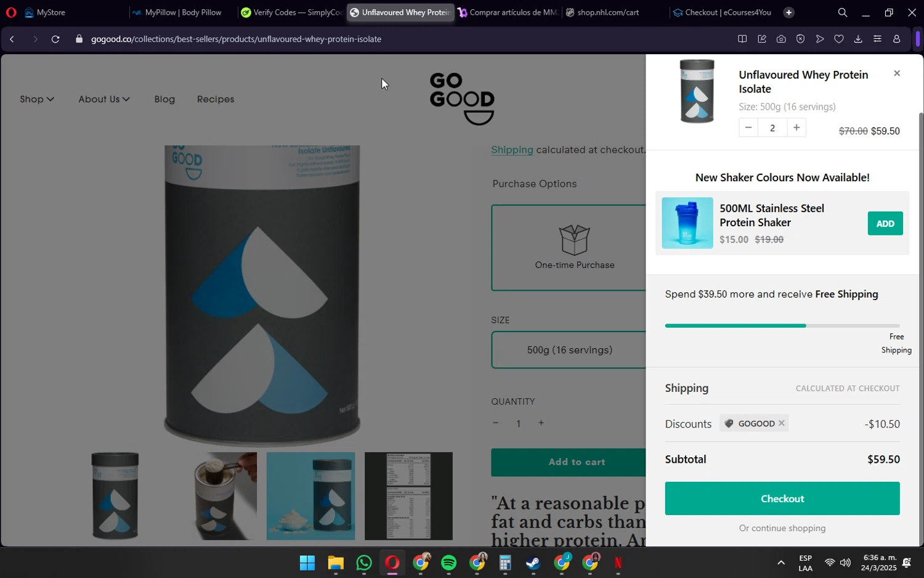Screen dimensions: 924x578
Task: Expand the Shop dropdown menu
Action: point(36,99)
